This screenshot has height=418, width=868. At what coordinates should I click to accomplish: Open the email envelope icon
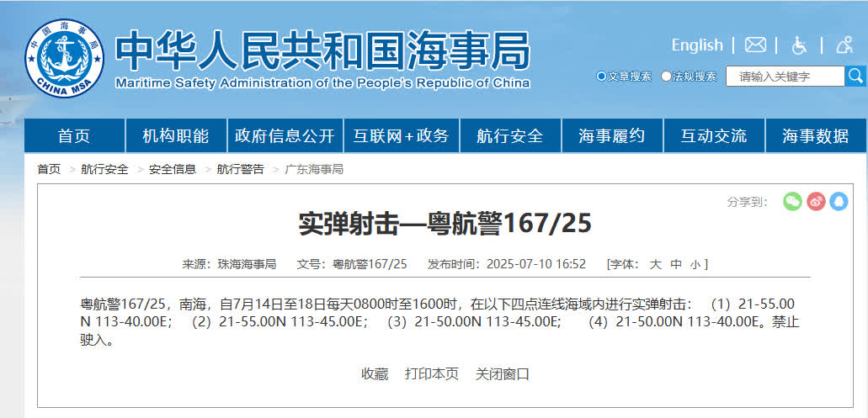pos(755,45)
